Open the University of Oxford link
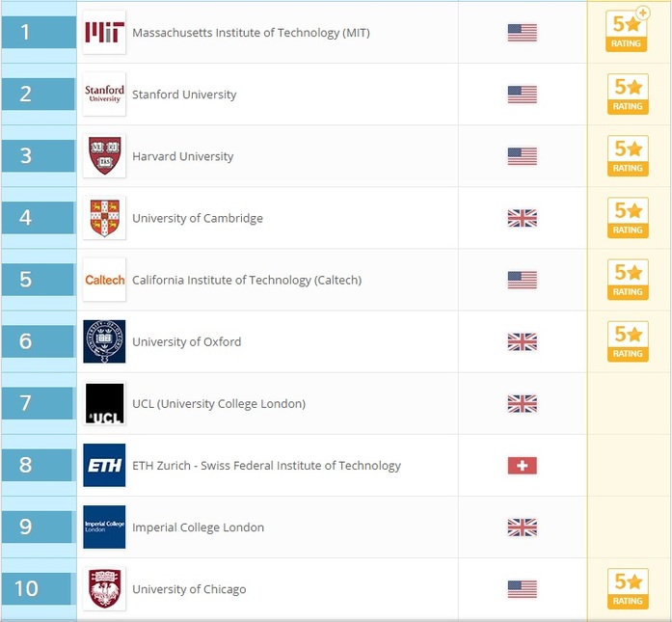This screenshot has width=672, height=622. (187, 341)
